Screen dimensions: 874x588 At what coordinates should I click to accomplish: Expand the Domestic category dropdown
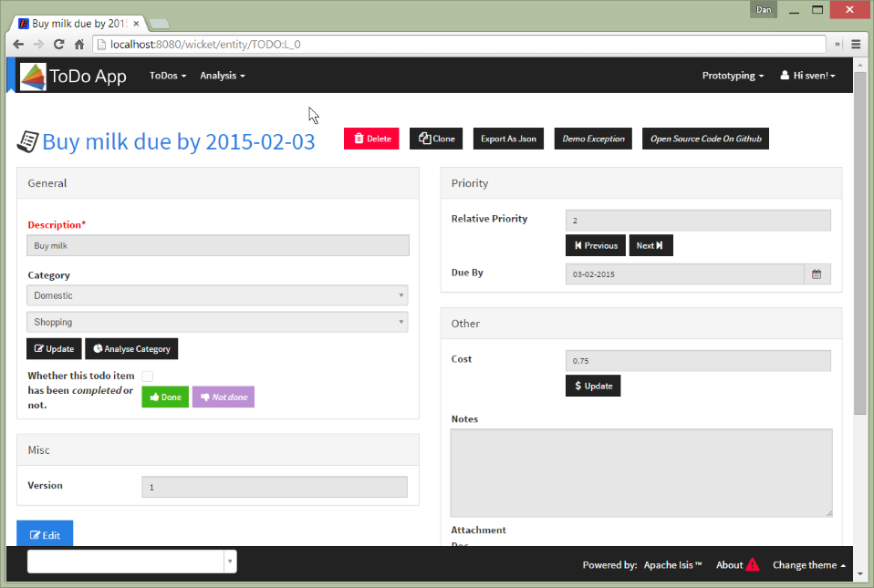[217, 295]
